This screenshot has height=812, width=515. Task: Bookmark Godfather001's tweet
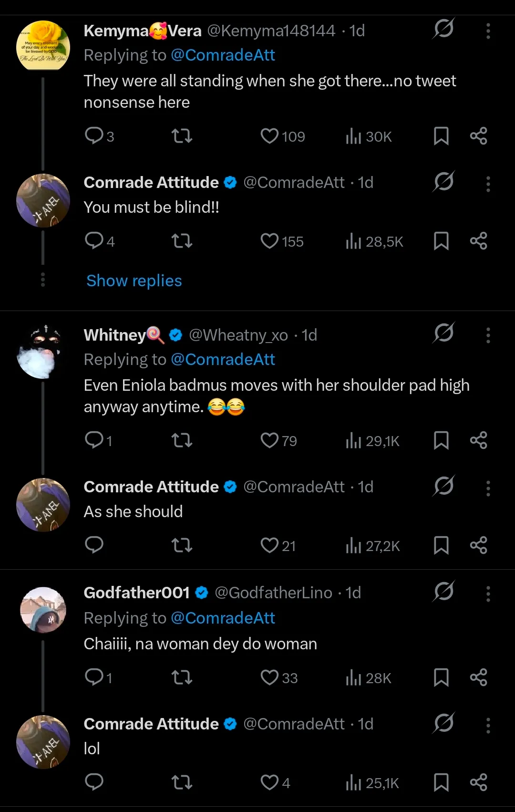click(441, 677)
